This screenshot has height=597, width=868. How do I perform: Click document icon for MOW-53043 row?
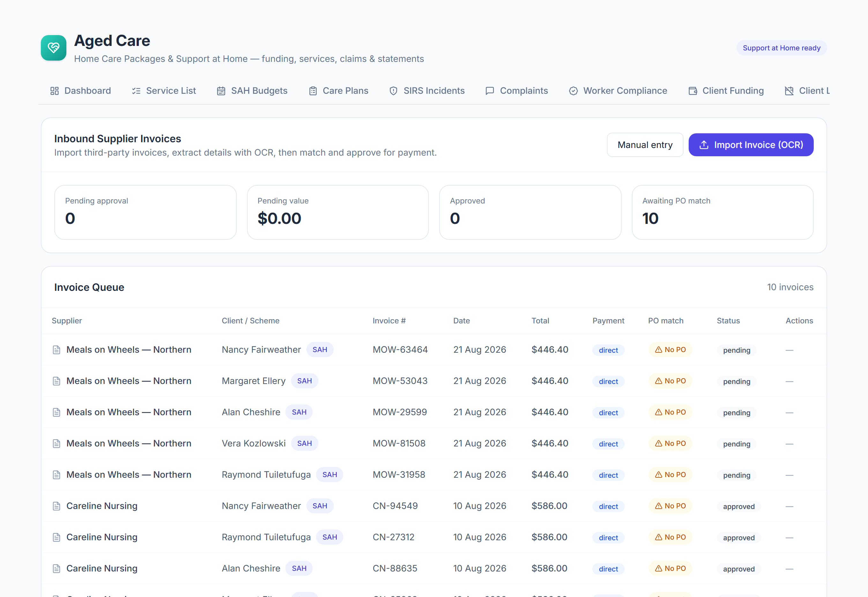click(56, 381)
